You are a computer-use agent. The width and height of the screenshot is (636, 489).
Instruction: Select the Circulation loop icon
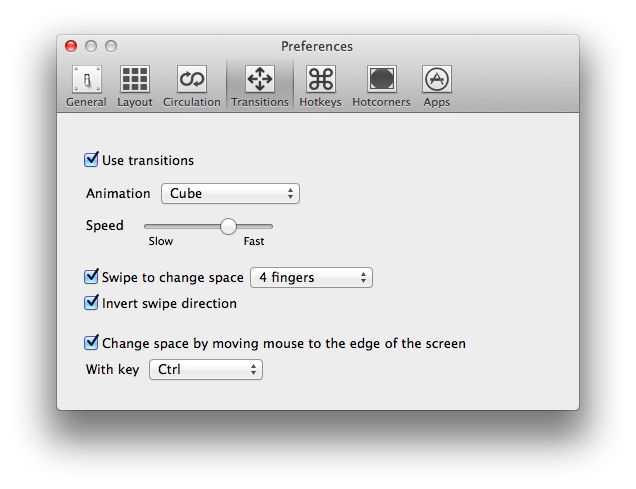click(191, 79)
